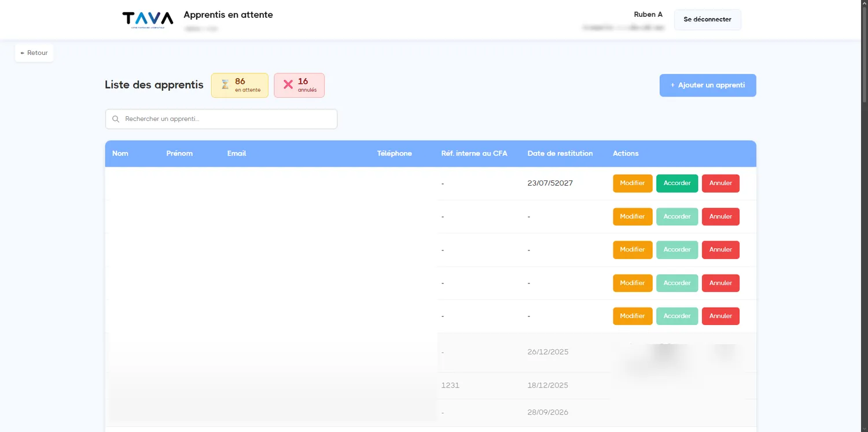868x432 pixels.
Task: Open the 16 annulés filter badge
Action: click(x=299, y=85)
